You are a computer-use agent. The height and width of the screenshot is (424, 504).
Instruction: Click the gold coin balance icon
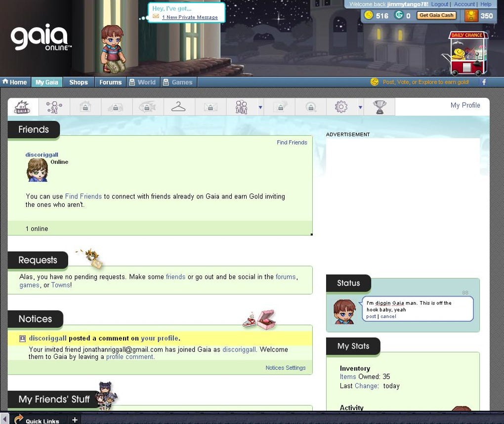(368, 15)
